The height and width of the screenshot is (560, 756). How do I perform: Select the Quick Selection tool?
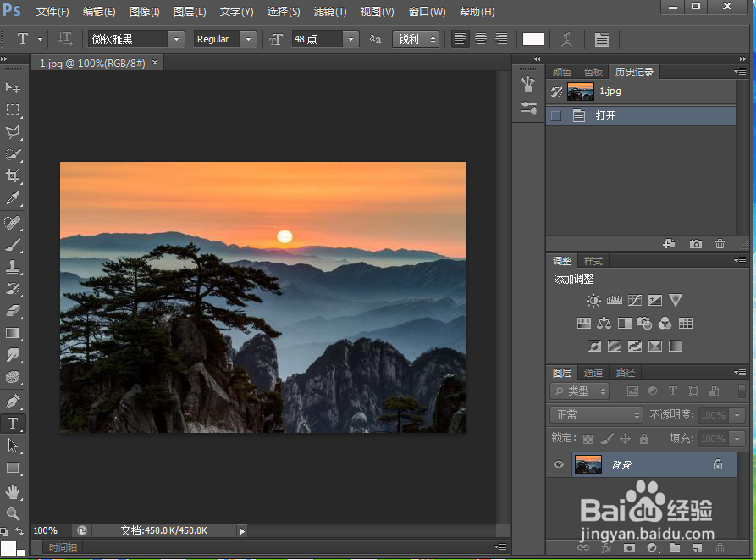coord(13,154)
